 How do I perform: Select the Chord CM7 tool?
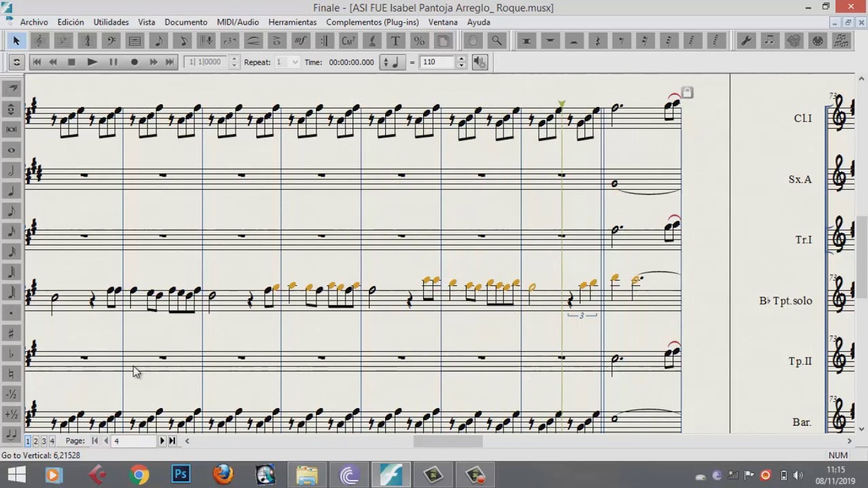[x=349, y=41]
